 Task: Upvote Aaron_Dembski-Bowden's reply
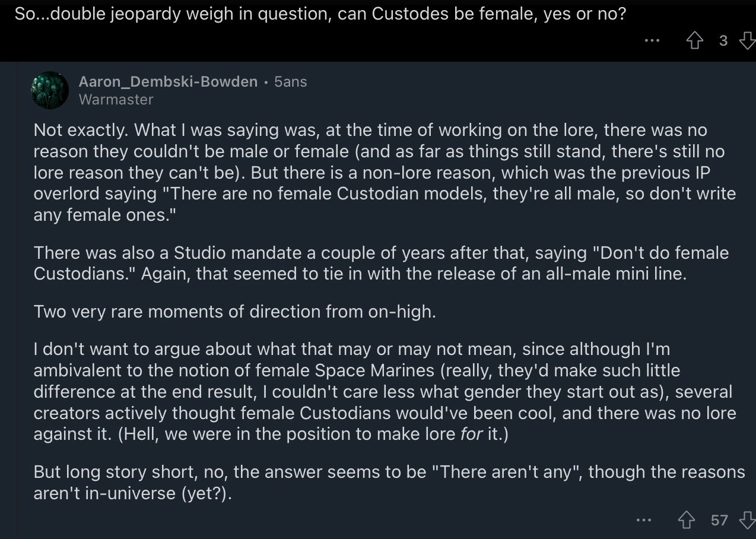click(686, 521)
